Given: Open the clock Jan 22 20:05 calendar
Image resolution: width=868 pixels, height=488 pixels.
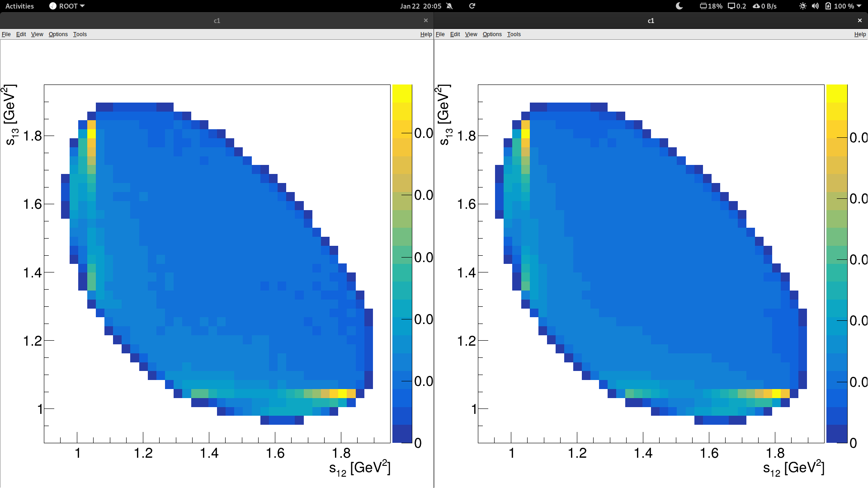Looking at the screenshot, I should (x=420, y=6).
